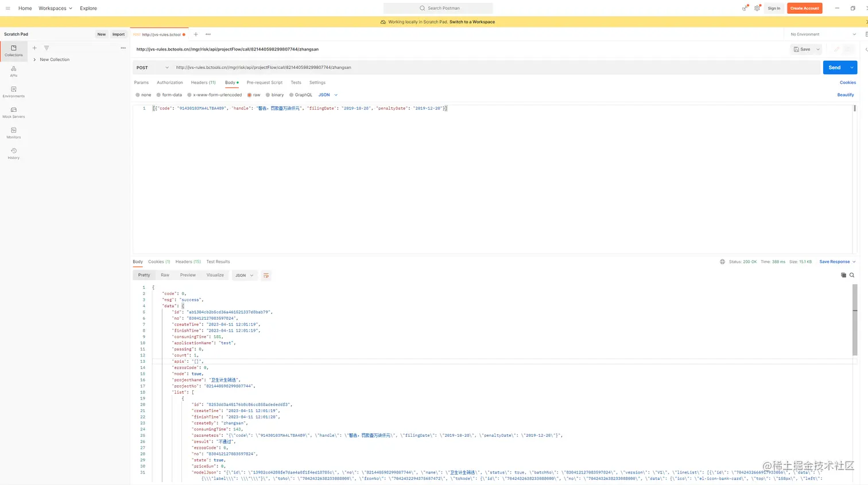Switch response view to Raw

[165, 276]
